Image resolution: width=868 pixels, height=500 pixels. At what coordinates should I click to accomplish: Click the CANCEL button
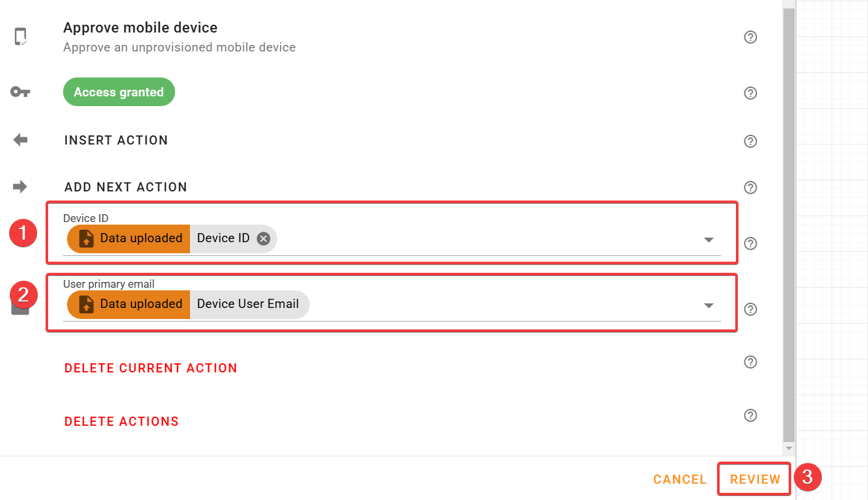pyautogui.click(x=680, y=479)
